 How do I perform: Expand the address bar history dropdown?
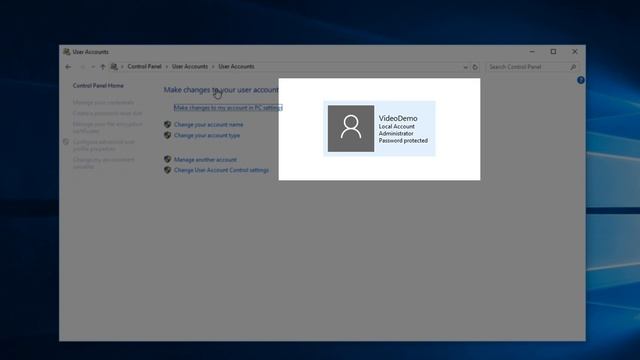[465, 67]
